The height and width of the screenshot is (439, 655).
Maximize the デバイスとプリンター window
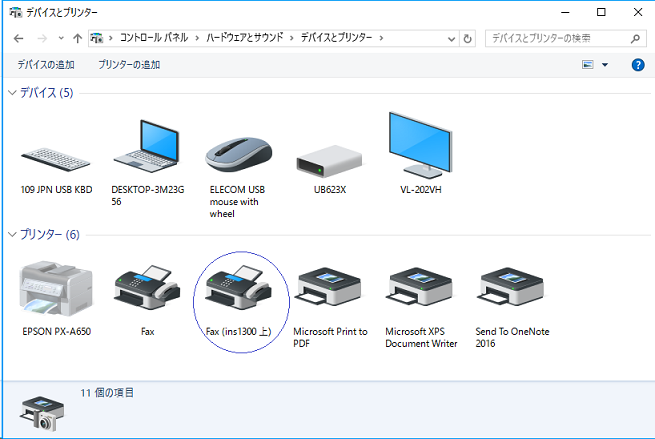(601, 12)
